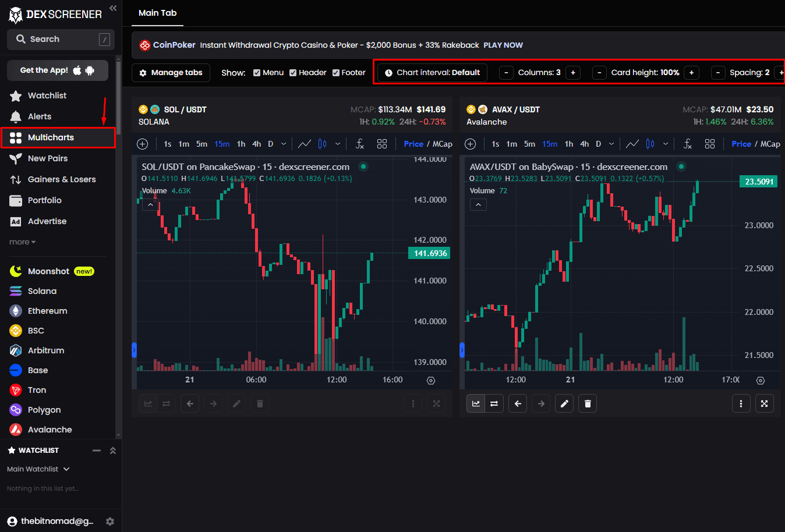Image resolution: width=785 pixels, height=532 pixels.
Task: Select 1s interval on SOL chart
Action: coord(168,144)
